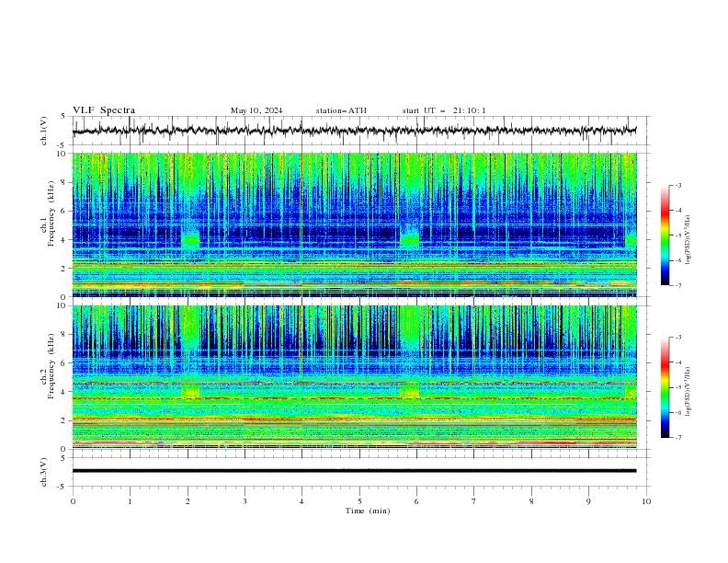Click the time axis tick label '0'

[x=73, y=501]
